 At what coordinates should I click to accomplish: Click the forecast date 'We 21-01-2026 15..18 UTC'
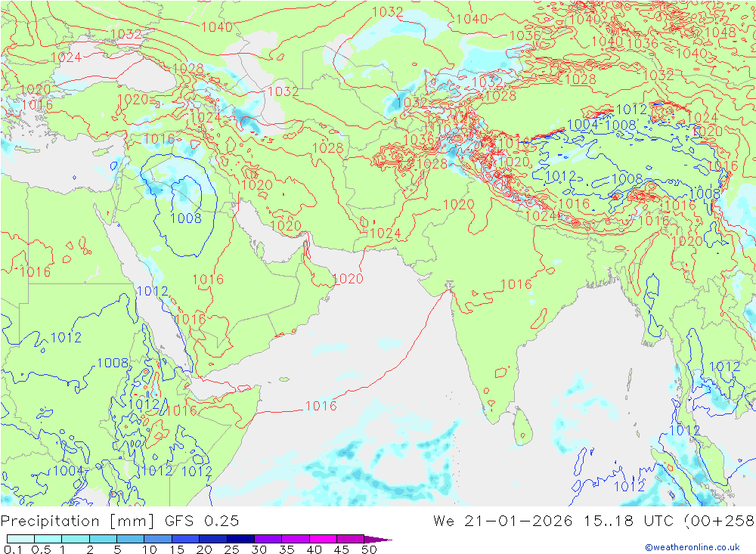(x=555, y=522)
